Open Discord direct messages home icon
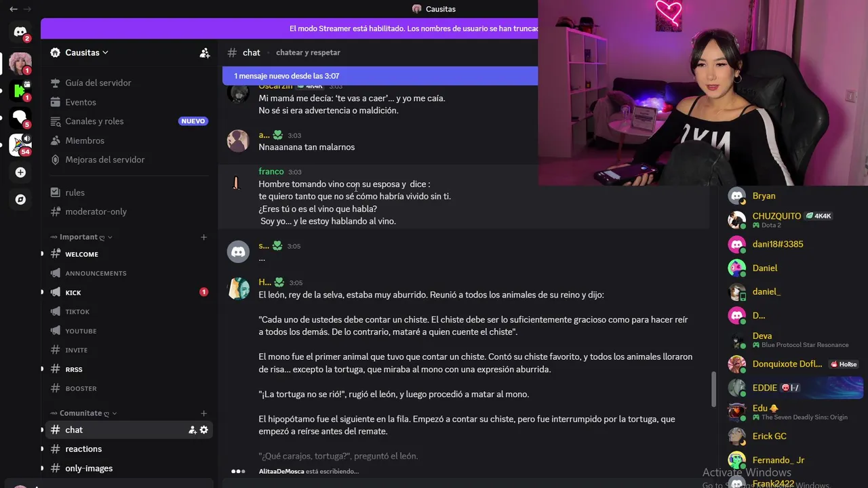 pyautogui.click(x=20, y=32)
